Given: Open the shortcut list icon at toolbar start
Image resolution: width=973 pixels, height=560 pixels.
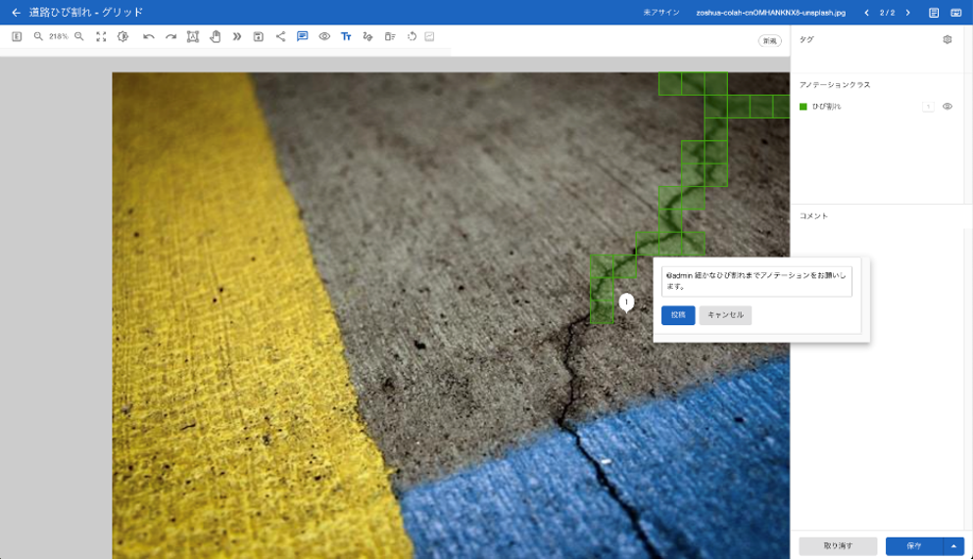Looking at the screenshot, I should (17, 36).
